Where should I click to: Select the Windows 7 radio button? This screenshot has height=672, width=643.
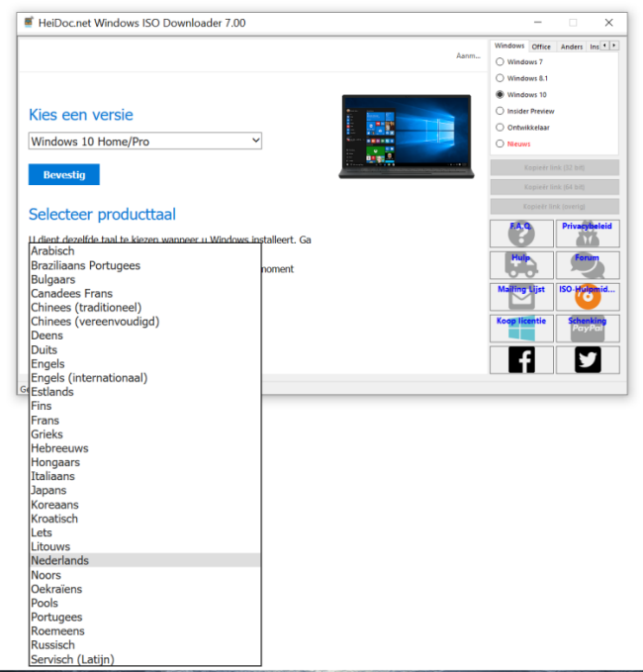pos(500,61)
